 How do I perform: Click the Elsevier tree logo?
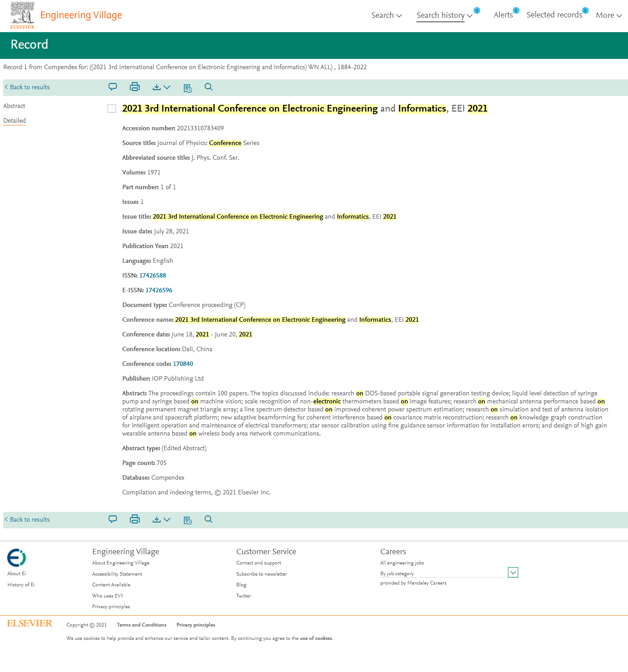(22, 15)
